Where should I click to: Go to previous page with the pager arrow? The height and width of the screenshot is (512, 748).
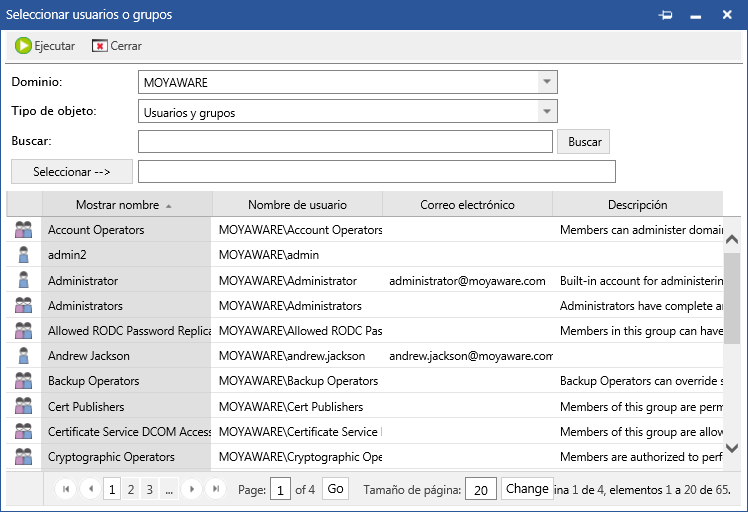(x=91, y=489)
